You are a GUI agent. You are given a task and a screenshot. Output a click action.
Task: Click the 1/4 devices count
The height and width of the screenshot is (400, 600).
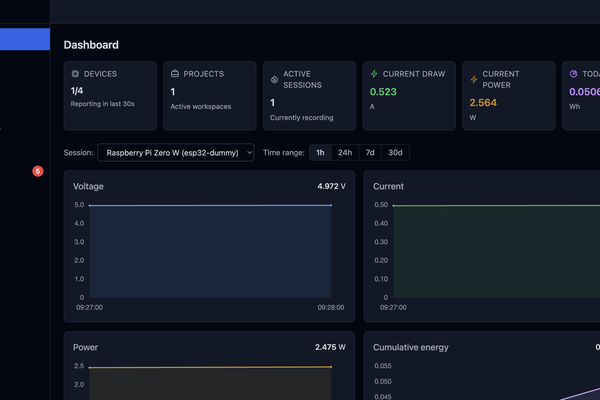(x=77, y=91)
